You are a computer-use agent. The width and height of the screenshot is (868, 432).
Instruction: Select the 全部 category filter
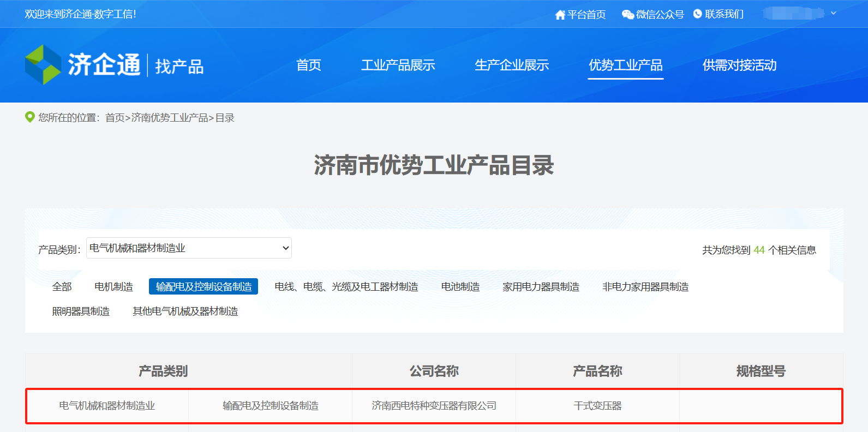coord(62,287)
